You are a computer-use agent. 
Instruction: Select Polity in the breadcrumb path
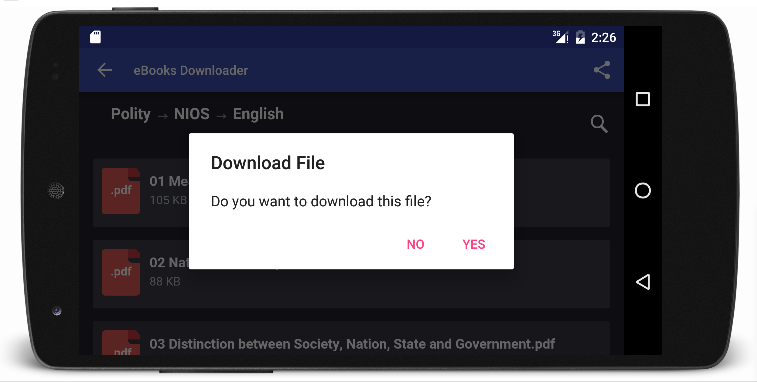pyautogui.click(x=131, y=114)
